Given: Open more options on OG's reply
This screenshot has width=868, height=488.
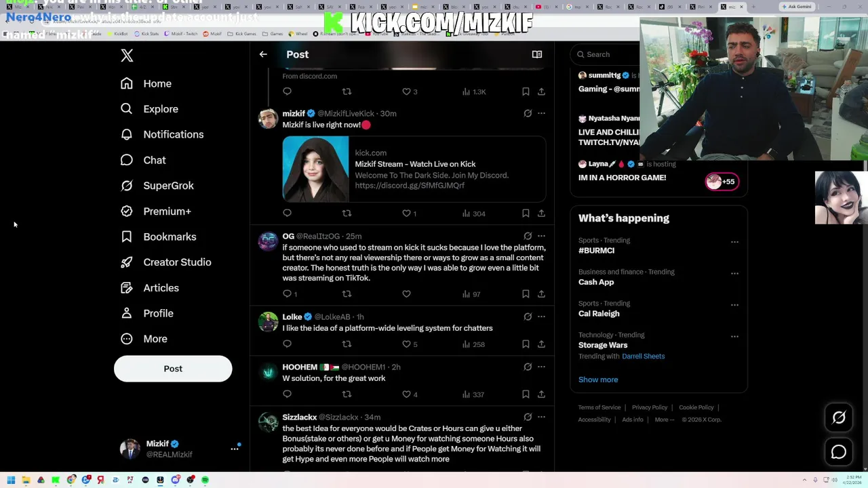Looking at the screenshot, I should click(541, 236).
